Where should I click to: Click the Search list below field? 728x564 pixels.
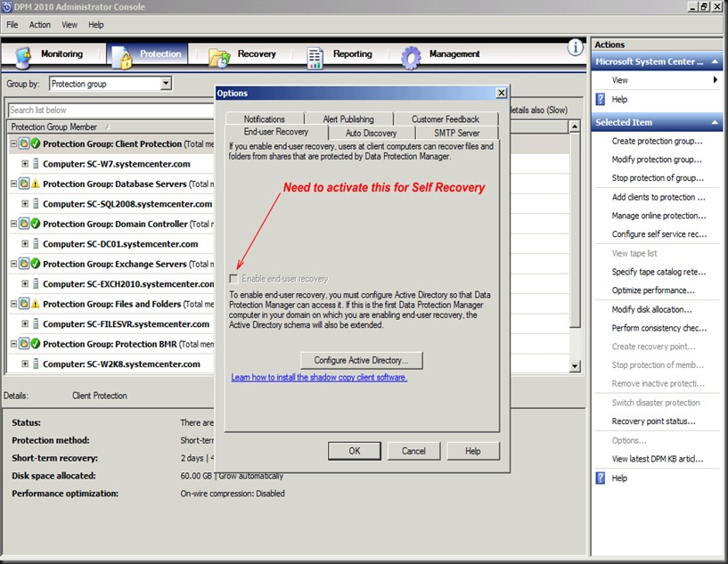[x=111, y=110]
